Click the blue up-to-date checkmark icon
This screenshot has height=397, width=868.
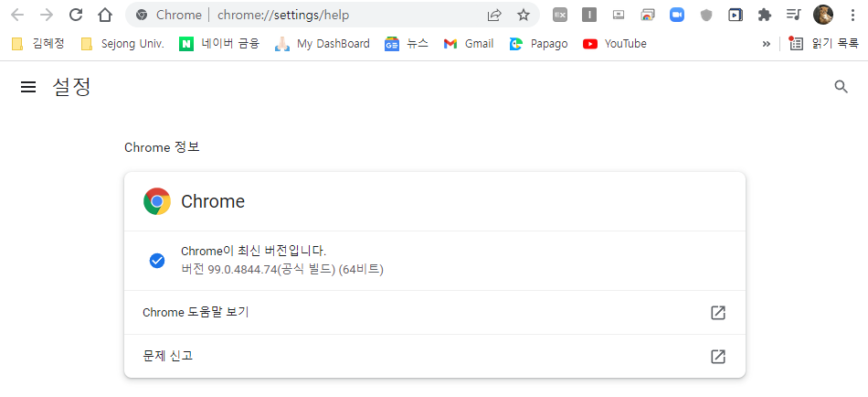point(156,261)
